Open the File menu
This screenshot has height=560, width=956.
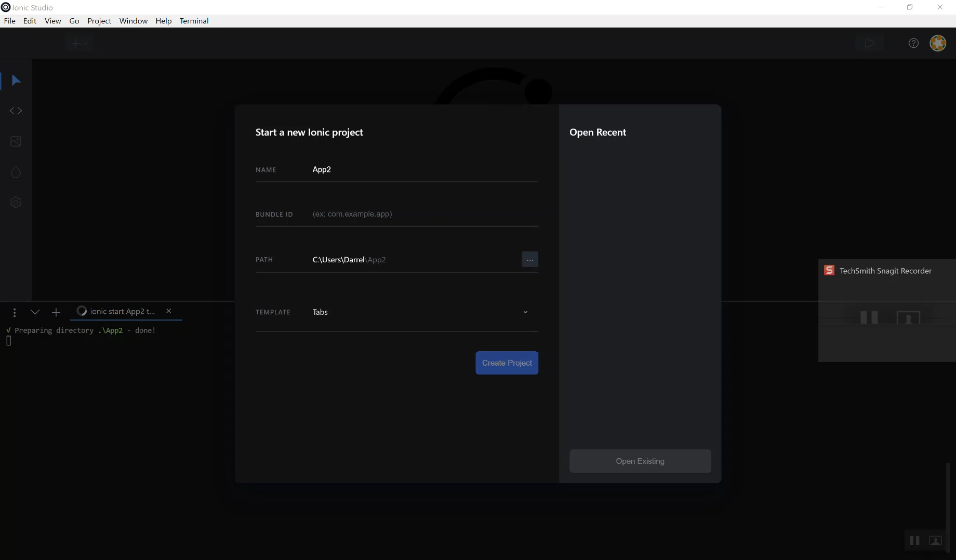9,21
